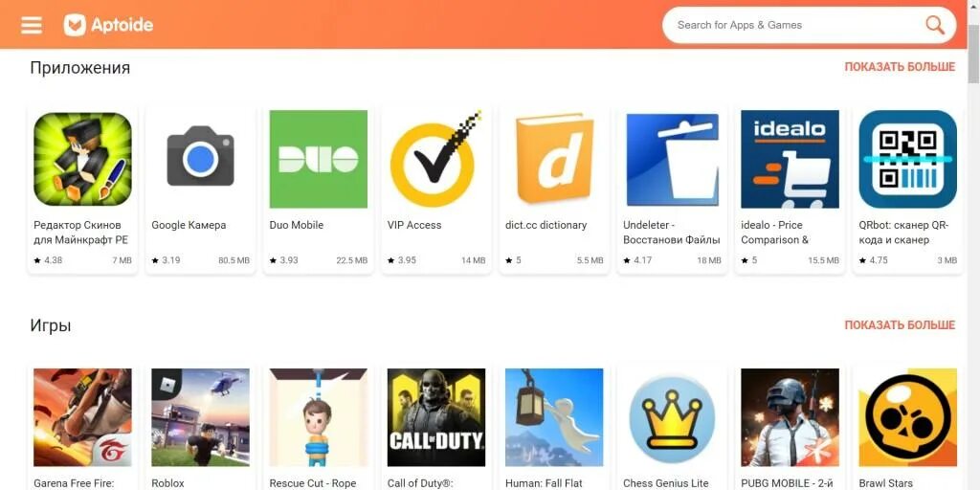Screen dimensions: 980x490
Task: Show more apps in Приложения section
Action: coord(900,67)
